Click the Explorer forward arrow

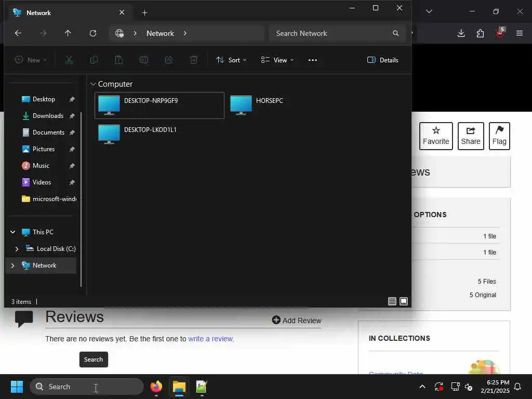[43, 33]
